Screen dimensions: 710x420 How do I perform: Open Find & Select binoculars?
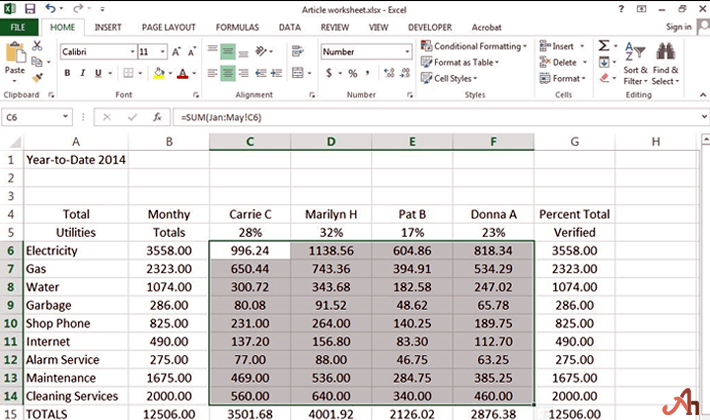pyautogui.click(x=665, y=52)
